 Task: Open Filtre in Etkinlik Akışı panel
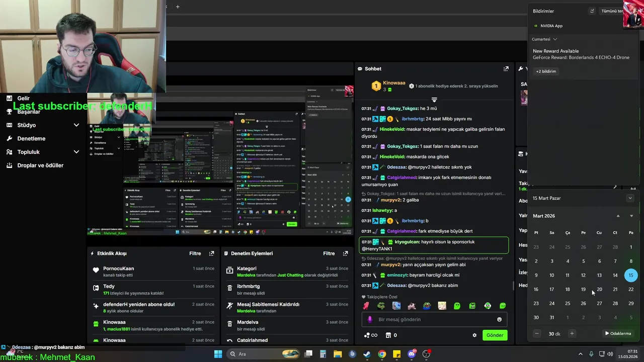click(195, 253)
